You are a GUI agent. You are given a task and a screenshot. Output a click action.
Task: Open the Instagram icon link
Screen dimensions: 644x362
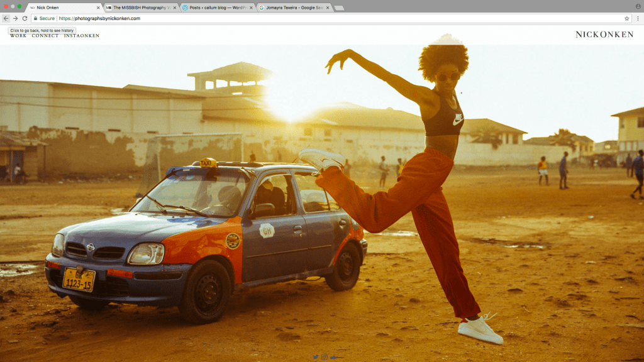(325, 357)
